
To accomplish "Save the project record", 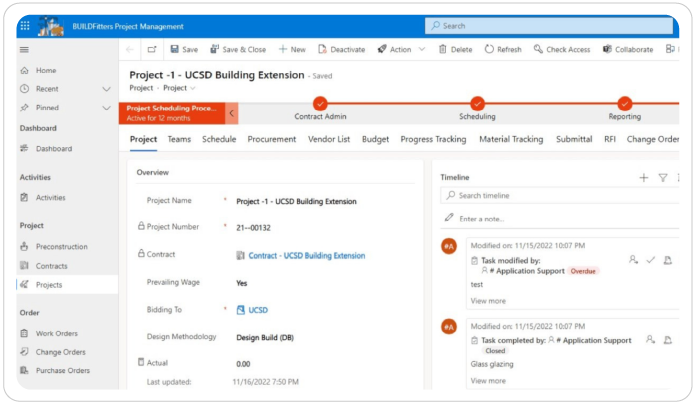I will (184, 49).
